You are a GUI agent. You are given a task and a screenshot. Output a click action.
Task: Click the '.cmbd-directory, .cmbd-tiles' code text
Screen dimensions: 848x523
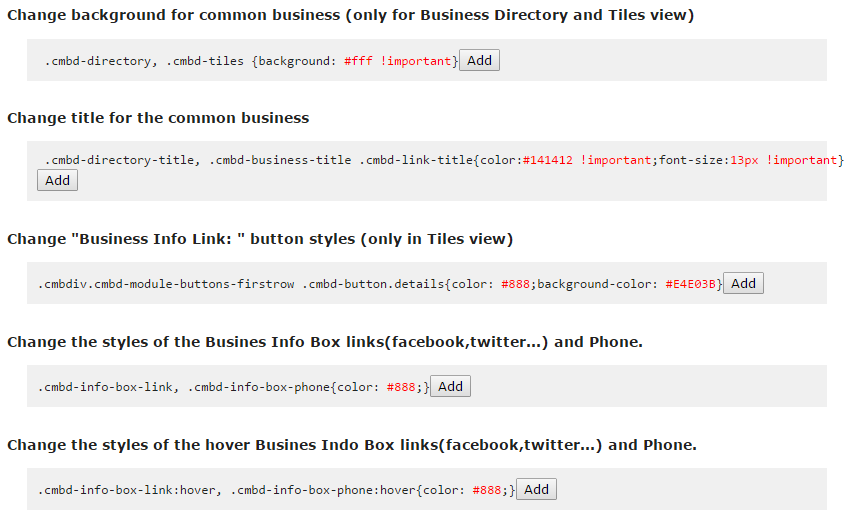click(x=144, y=61)
